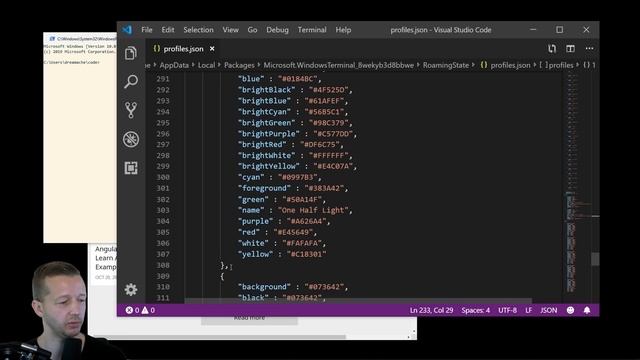Click Ln 233, Col 29 in status bar
This screenshot has height=360, width=640.
click(x=431, y=310)
